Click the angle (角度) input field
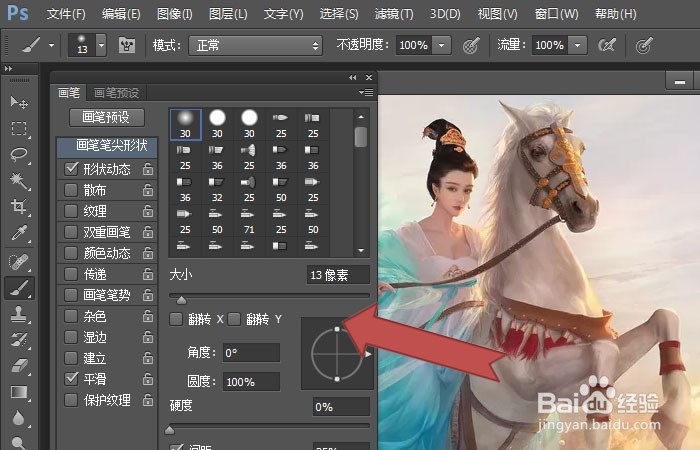Viewport: 700px width, 450px height. 251,353
